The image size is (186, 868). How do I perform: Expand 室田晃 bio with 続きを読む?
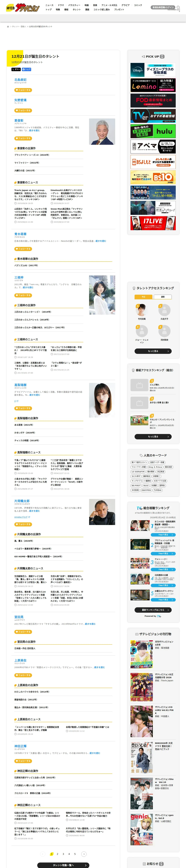[90, 624]
